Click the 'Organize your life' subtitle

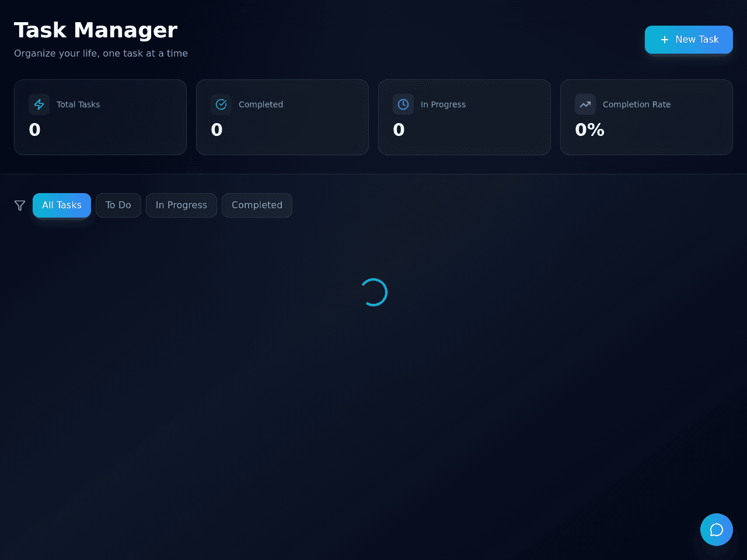click(x=101, y=53)
